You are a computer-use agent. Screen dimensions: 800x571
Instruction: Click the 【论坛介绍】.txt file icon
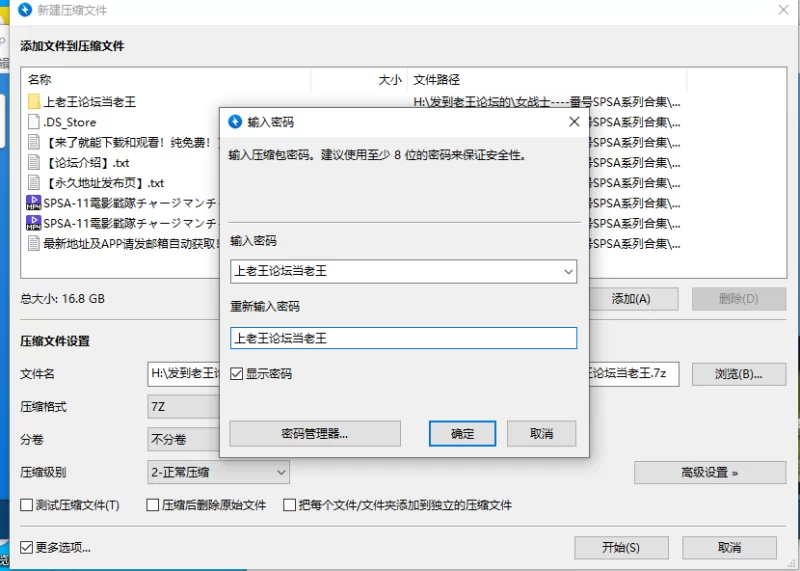[x=34, y=163]
